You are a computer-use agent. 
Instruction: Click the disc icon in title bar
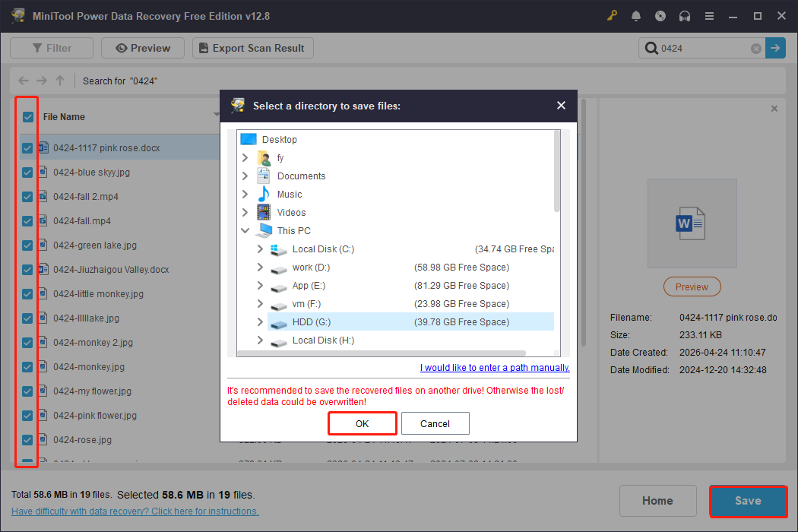tap(660, 16)
